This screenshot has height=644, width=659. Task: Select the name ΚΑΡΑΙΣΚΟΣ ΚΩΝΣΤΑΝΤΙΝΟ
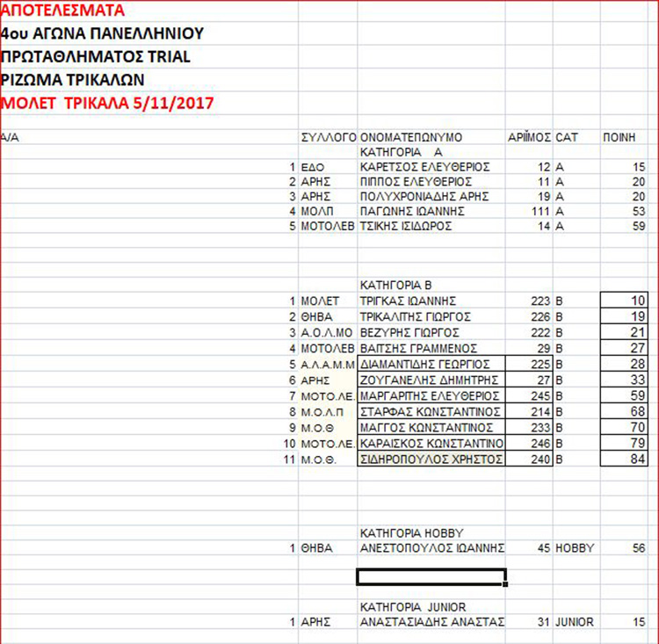[x=431, y=443]
